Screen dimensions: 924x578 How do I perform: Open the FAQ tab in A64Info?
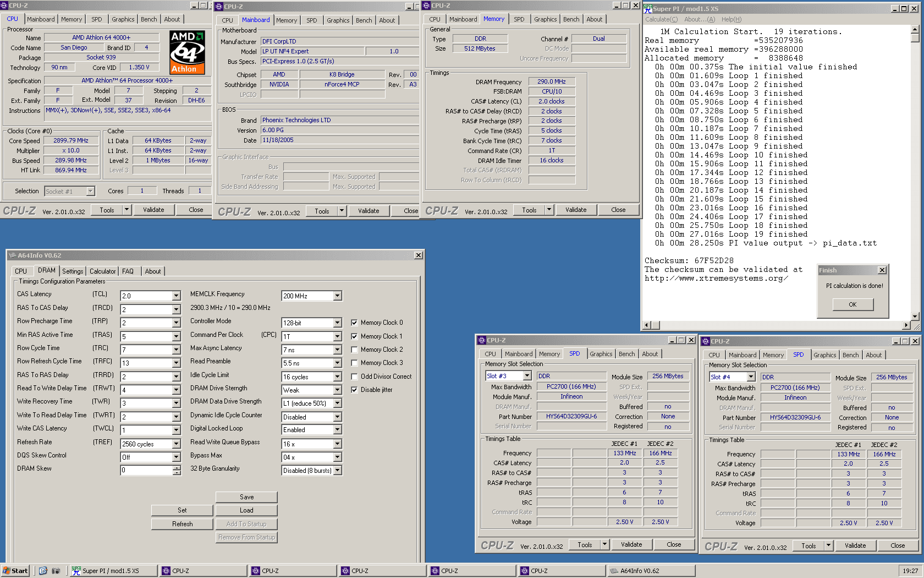point(128,271)
